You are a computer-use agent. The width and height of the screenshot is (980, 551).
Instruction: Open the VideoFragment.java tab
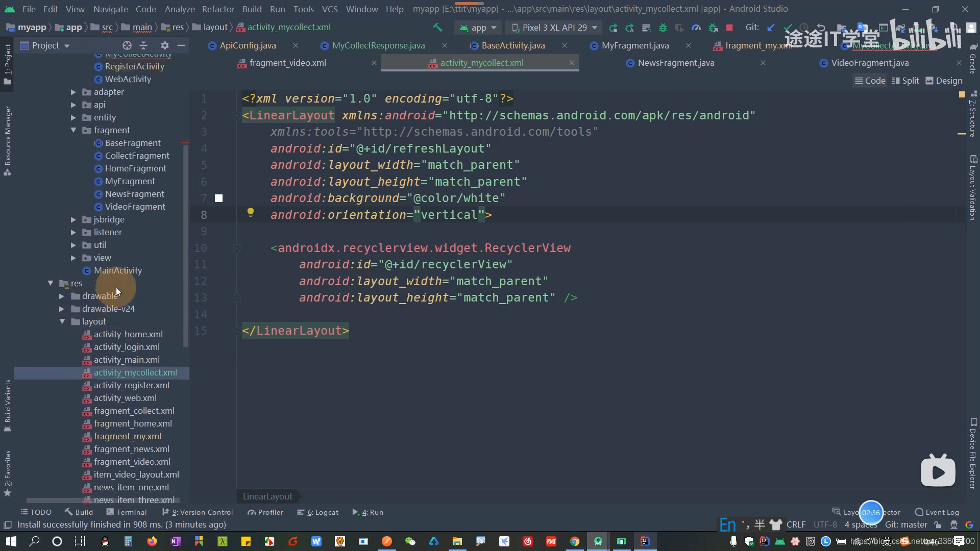(x=870, y=63)
